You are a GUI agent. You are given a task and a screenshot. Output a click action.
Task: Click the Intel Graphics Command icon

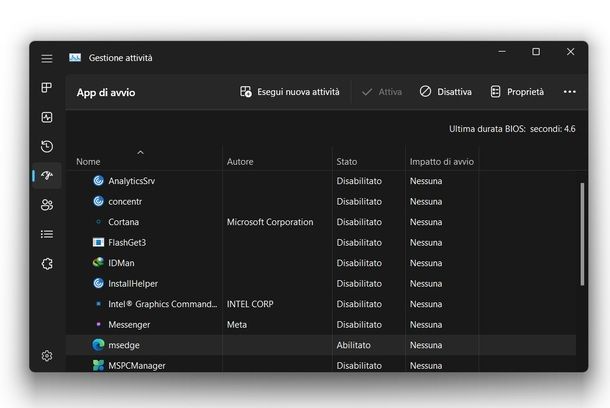[x=98, y=304]
